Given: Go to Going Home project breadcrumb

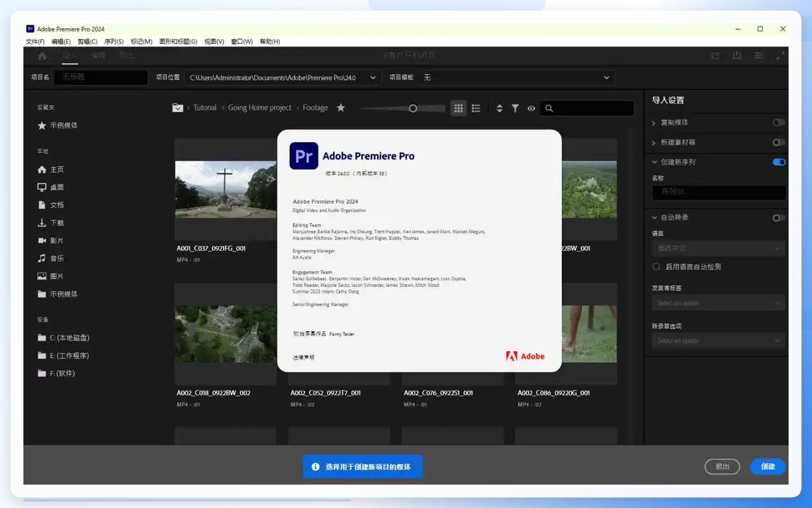Looking at the screenshot, I should pos(259,108).
